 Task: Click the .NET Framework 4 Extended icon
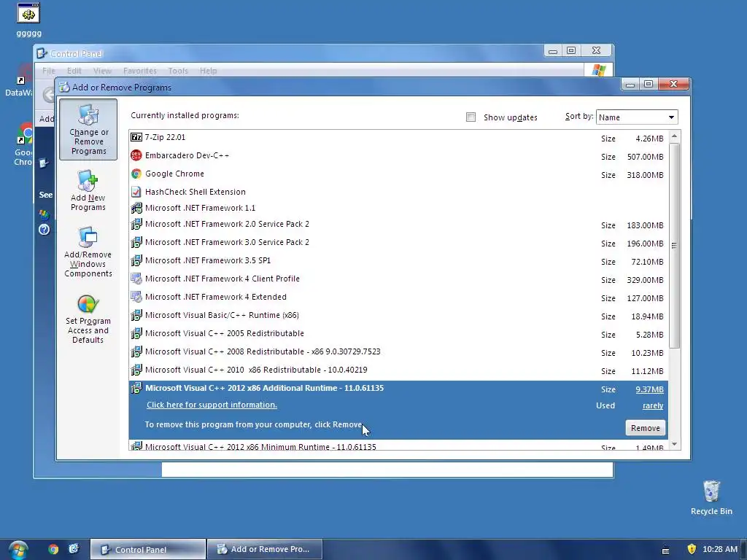point(136,297)
